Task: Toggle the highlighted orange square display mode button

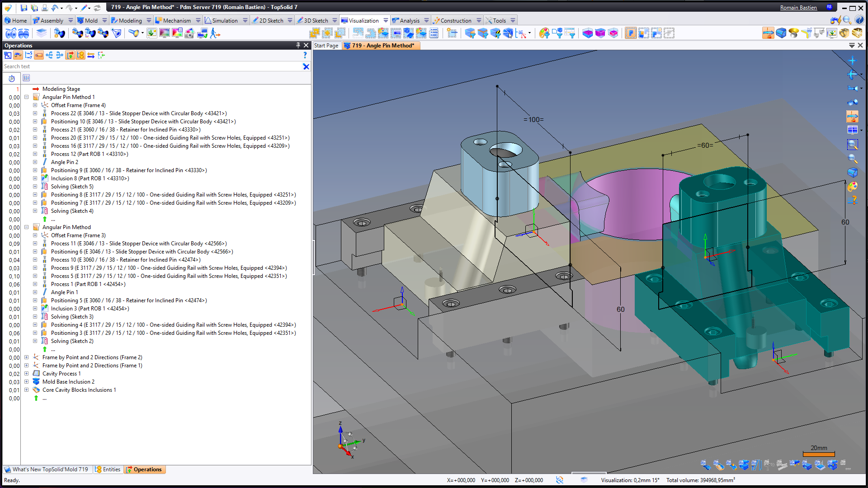Action: point(631,33)
